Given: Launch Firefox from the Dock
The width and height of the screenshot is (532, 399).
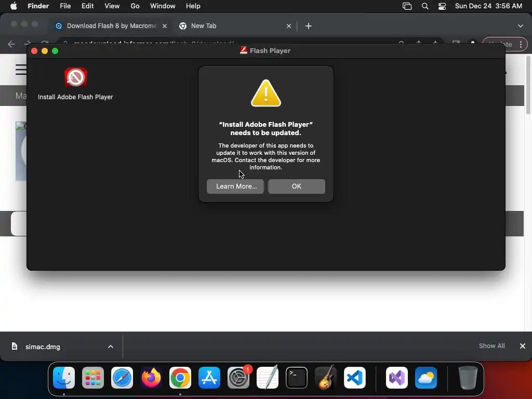Looking at the screenshot, I should pos(151,377).
